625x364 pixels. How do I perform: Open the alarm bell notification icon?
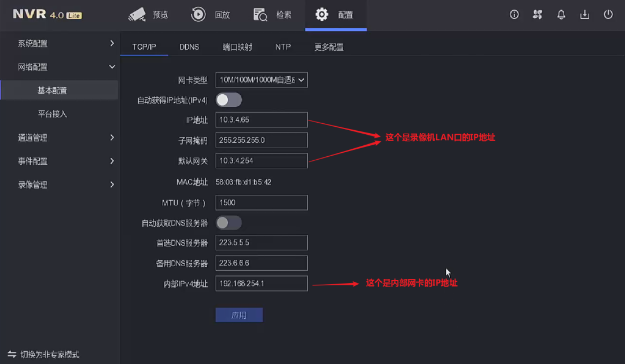[x=561, y=14]
